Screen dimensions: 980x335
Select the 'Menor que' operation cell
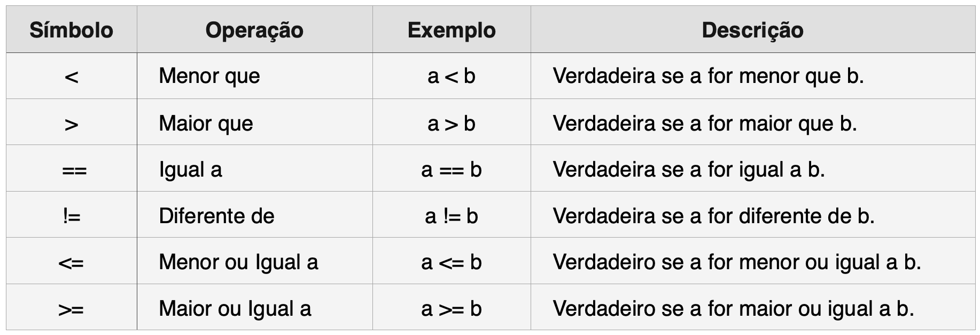255,76
